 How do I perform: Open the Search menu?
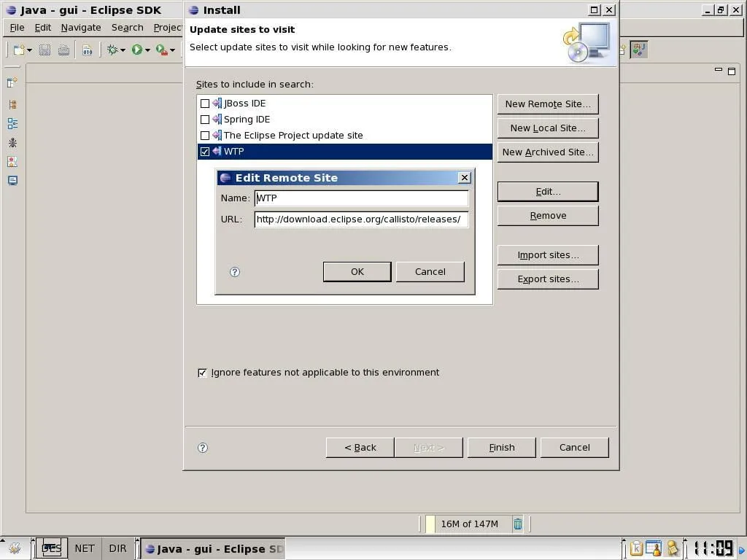point(127,28)
